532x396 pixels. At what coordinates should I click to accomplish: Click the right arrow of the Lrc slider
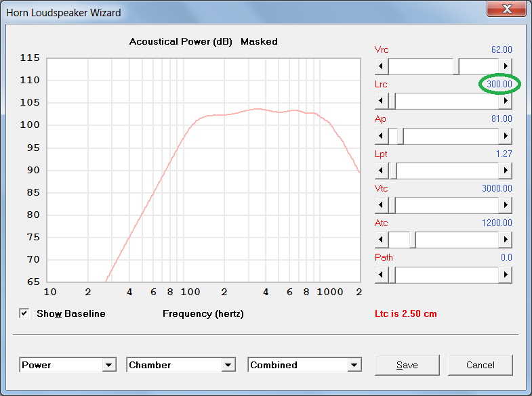pos(505,101)
